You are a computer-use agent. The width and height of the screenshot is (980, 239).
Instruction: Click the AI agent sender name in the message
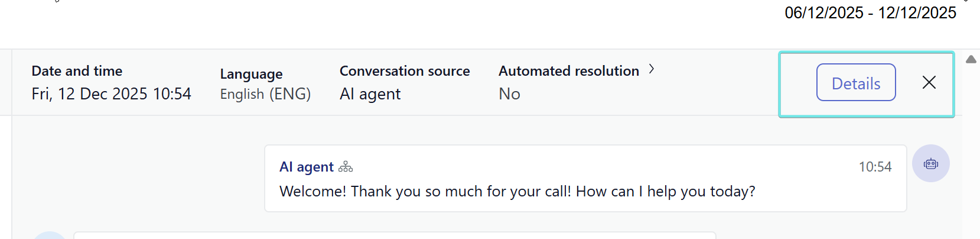point(307,167)
